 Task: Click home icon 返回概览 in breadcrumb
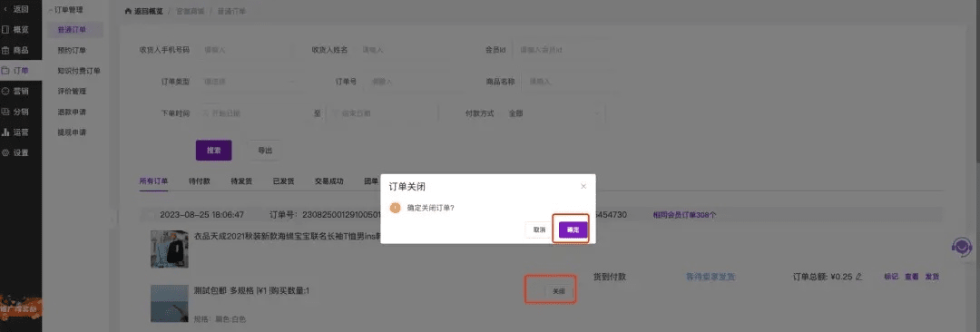click(x=129, y=11)
